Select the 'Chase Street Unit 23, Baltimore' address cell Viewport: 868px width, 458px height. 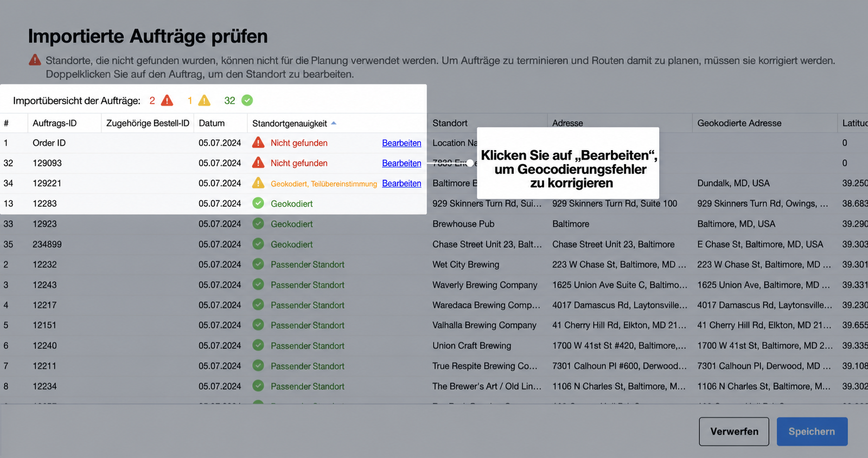coord(614,244)
